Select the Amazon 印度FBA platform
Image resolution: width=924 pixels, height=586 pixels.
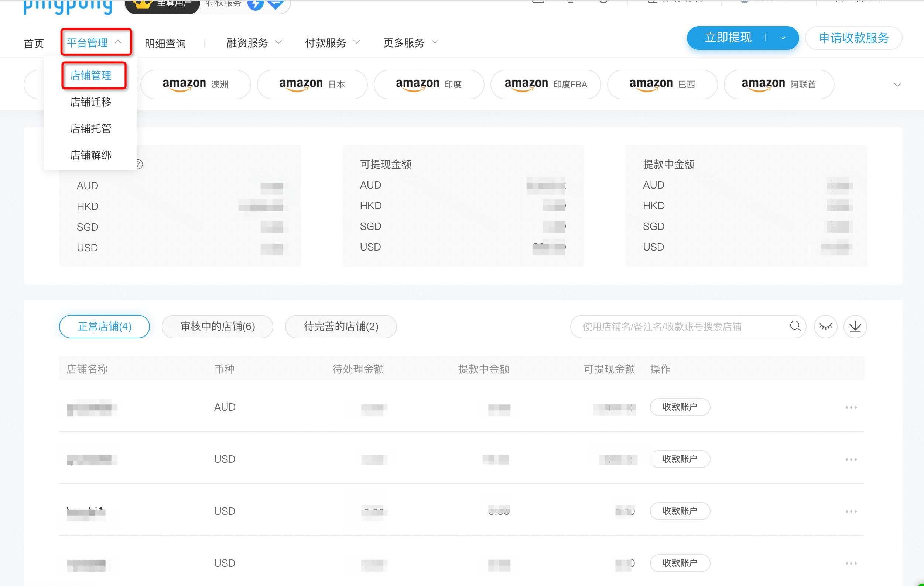pos(546,84)
